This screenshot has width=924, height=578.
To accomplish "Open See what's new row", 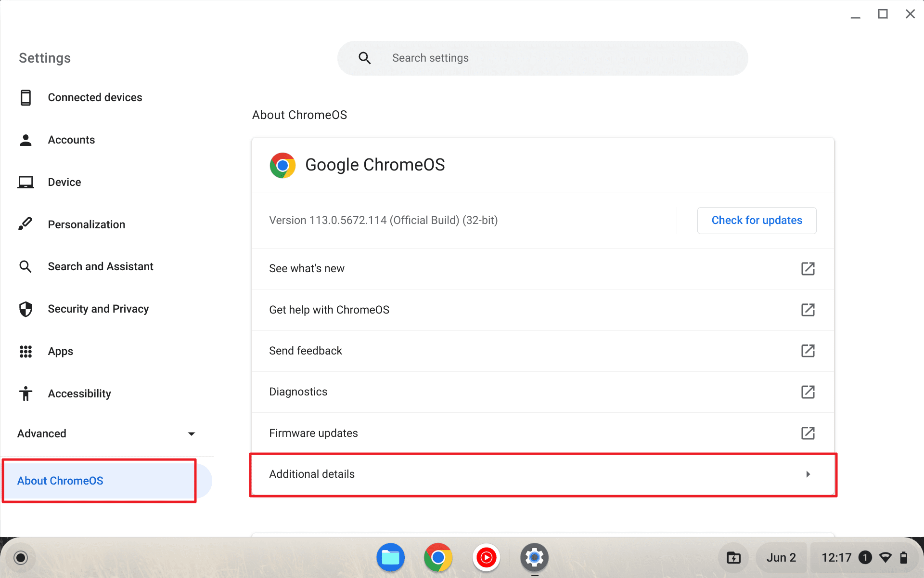I will point(543,269).
